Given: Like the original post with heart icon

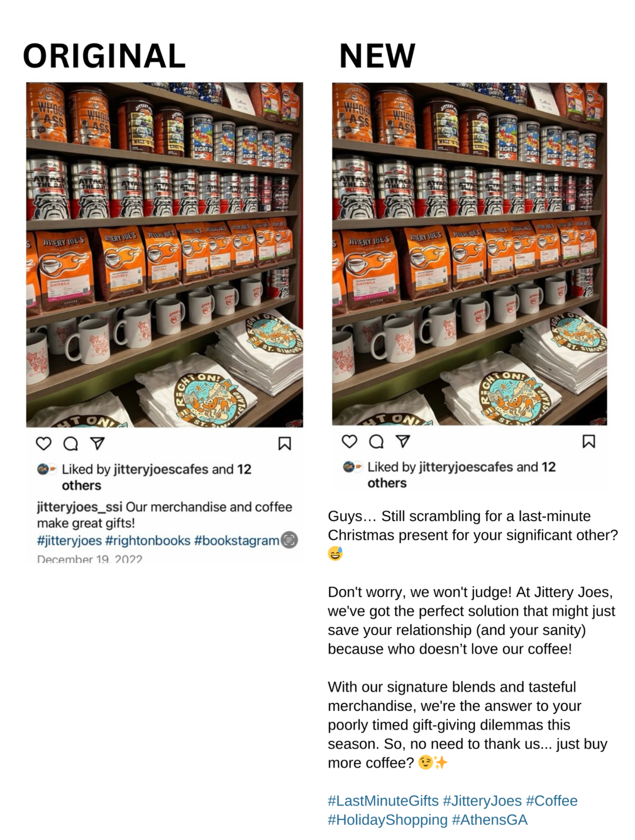Looking at the screenshot, I should click(44, 443).
